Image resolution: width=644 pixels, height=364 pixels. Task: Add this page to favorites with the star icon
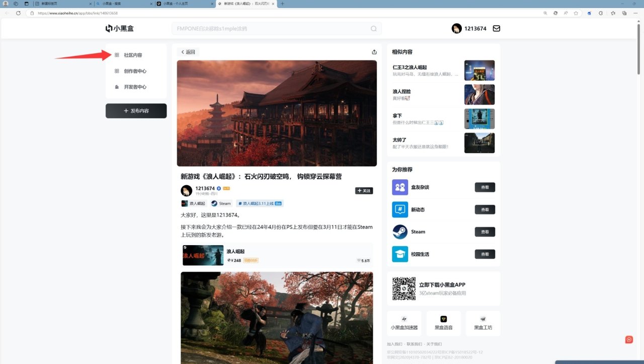pyautogui.click(x=576, y=13)
